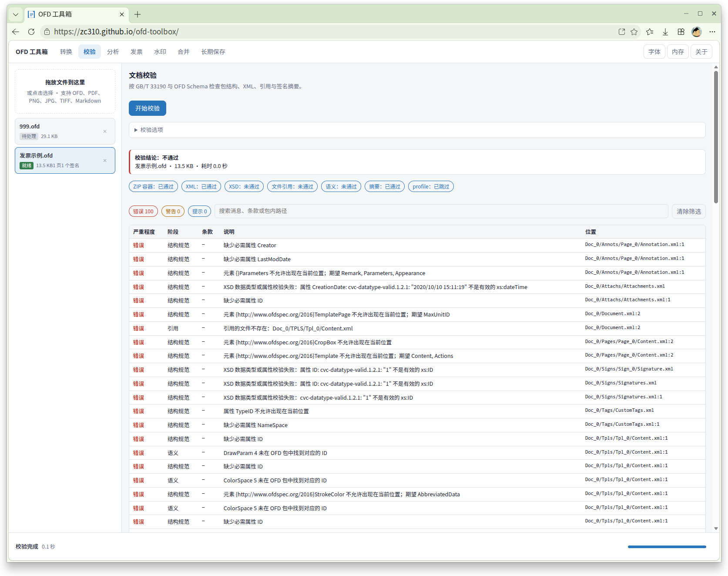Image resolution: width=728 pixels, height=576 pixels.
Task: Bookmark this page with star icon
Action: (634, 32)
